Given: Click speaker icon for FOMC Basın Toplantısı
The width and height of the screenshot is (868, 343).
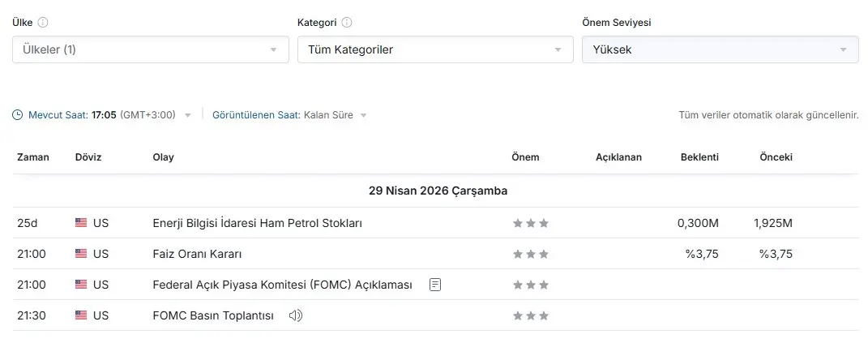Looking at the screenshot, I should coord(296,315).
